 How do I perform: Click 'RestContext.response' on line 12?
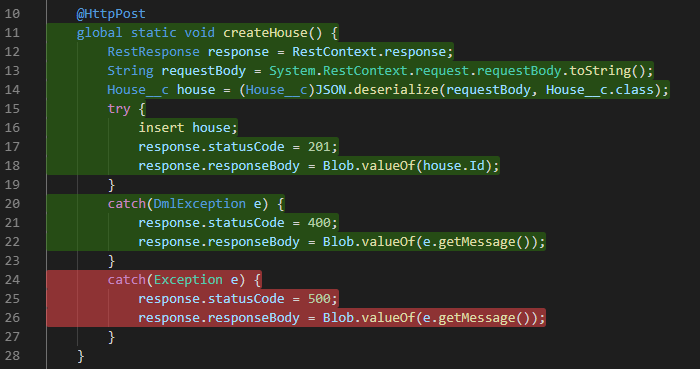369,52
